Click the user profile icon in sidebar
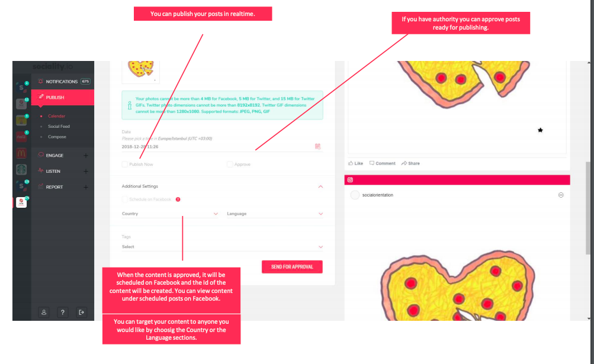This screenshot has height=364, width=594. coord(44,312)
